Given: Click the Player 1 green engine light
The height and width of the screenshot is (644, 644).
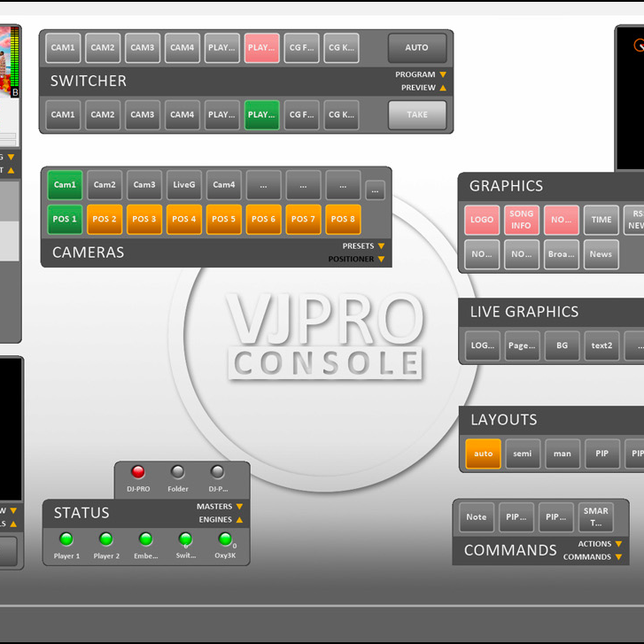Looking at the screenshot, I should coord(66,539).
